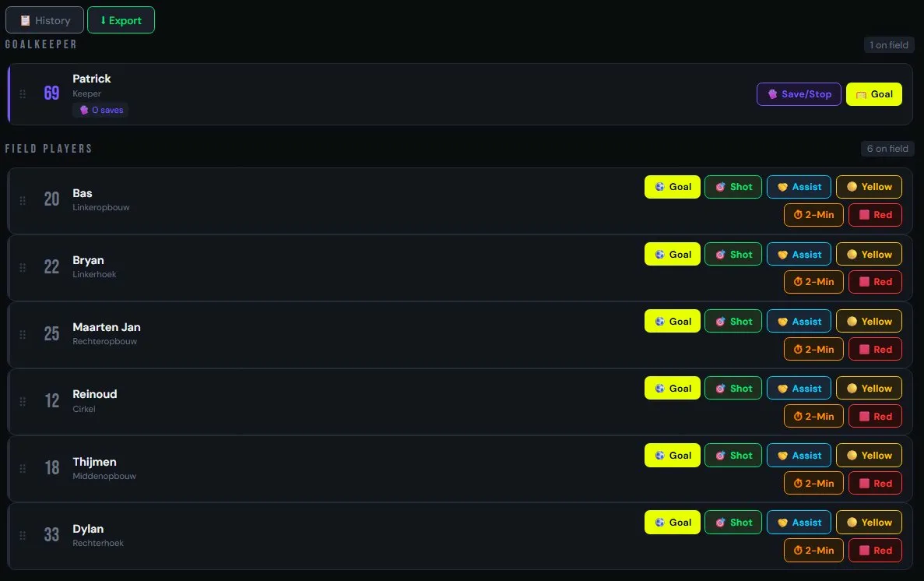Issue a red card to Dylan

(875, 550)
